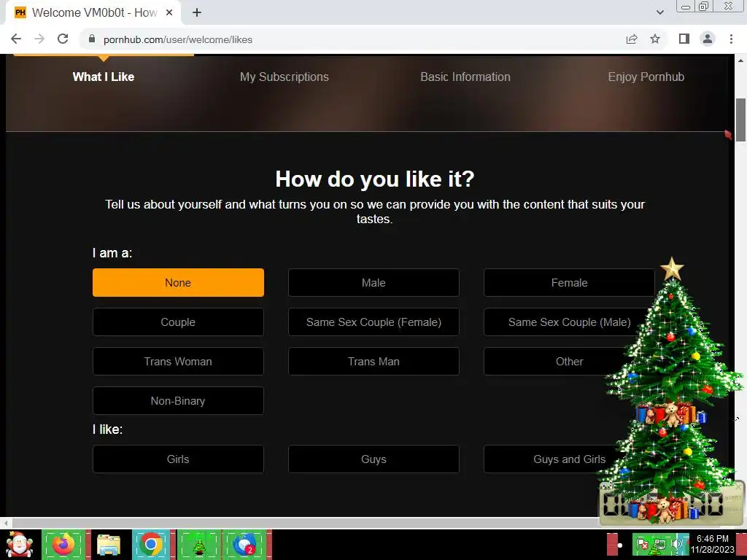Select the Welcome VM0b0t browser tab
The width and height of the screenshot is (747, 560).
tap(93, 13)
